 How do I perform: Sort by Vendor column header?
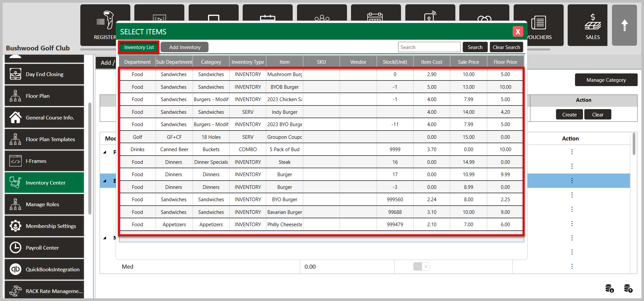click(358, 62)
